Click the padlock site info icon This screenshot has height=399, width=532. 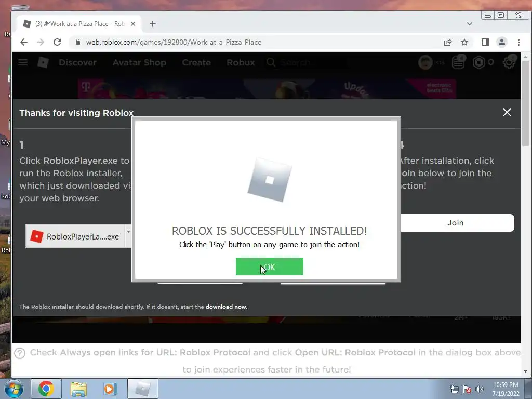tap(78, 42)
